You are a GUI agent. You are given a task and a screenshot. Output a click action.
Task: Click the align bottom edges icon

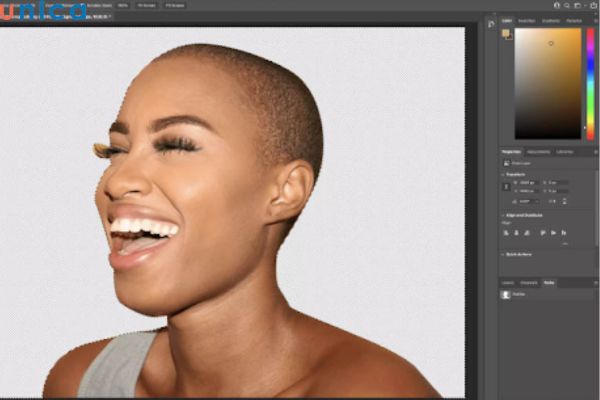tap(565, 233)
